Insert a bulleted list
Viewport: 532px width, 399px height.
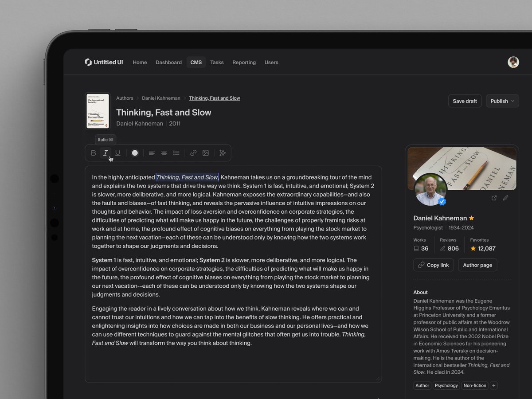[176, 153]
